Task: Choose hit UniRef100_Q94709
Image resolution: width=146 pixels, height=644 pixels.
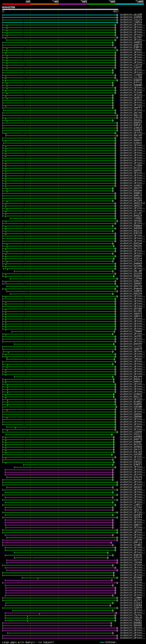Action: point(131,286)
